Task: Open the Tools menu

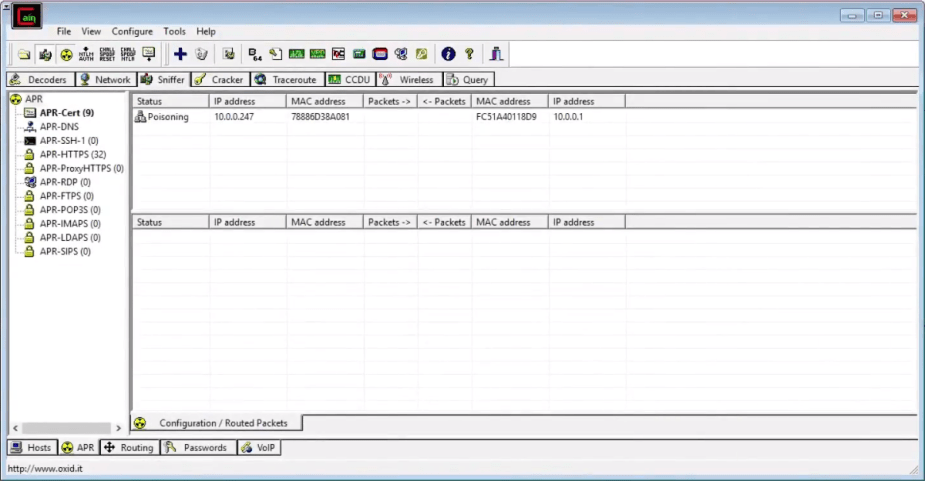Action: [174, 32]
